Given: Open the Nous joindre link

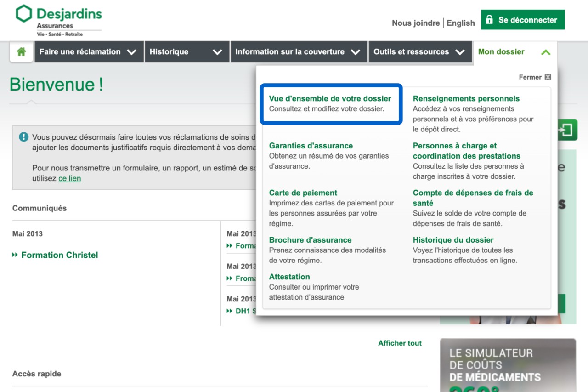Looking at the screenshot, I should pyautogui.click(x=415, y=23).
